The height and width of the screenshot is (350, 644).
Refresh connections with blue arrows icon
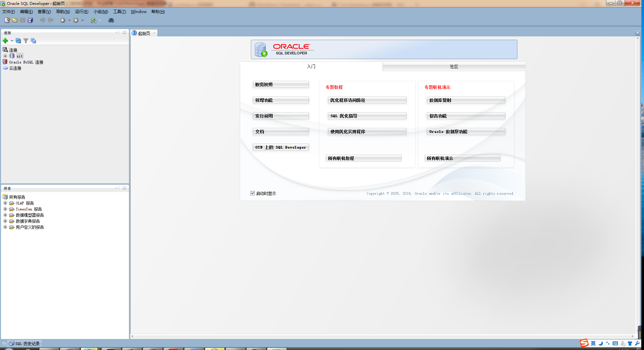click(18, 41)
